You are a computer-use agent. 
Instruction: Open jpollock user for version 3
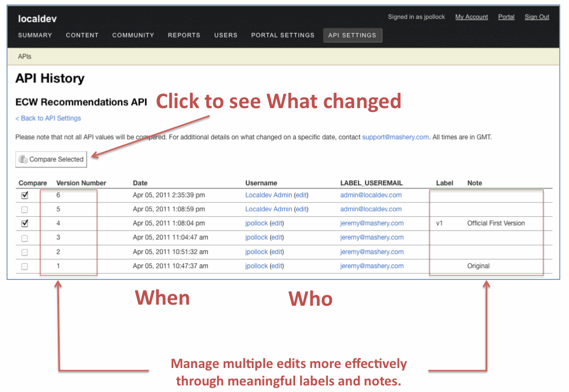tap(256, 237)
